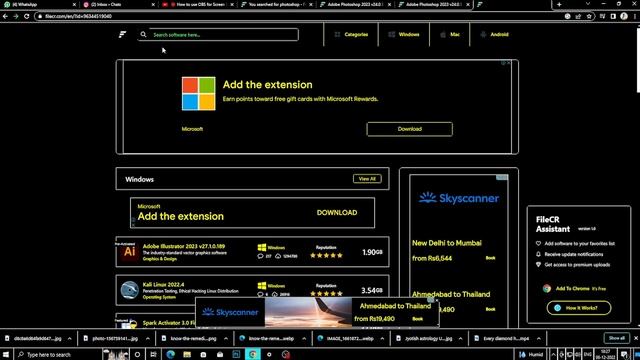
Task: Expand options for jyotish astrology jpg download
Action: 460,339
